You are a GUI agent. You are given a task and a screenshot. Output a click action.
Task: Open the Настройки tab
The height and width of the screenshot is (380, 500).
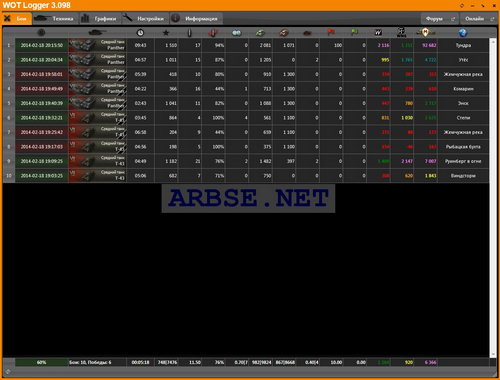coord(145,19)
